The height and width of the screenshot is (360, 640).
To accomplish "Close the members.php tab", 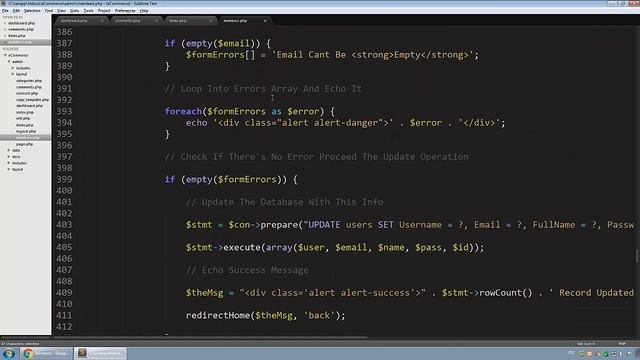I will 265,21.
